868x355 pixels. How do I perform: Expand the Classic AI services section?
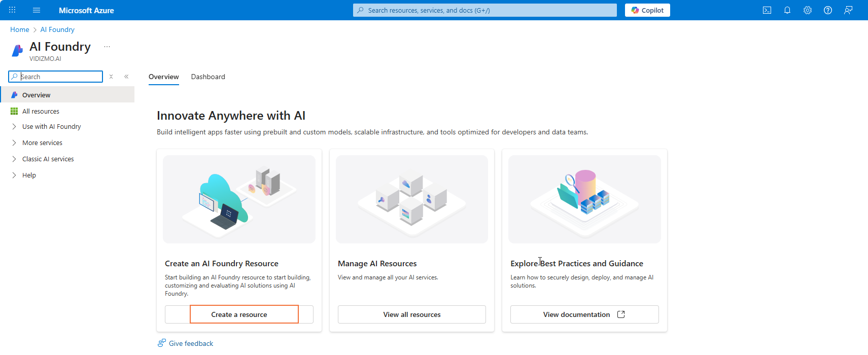tap(14, 159)
